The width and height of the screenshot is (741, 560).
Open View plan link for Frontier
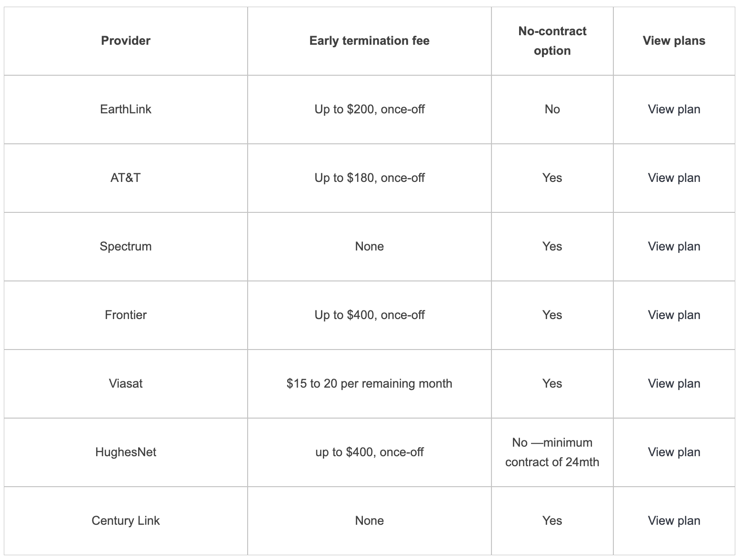click(674, 315)
